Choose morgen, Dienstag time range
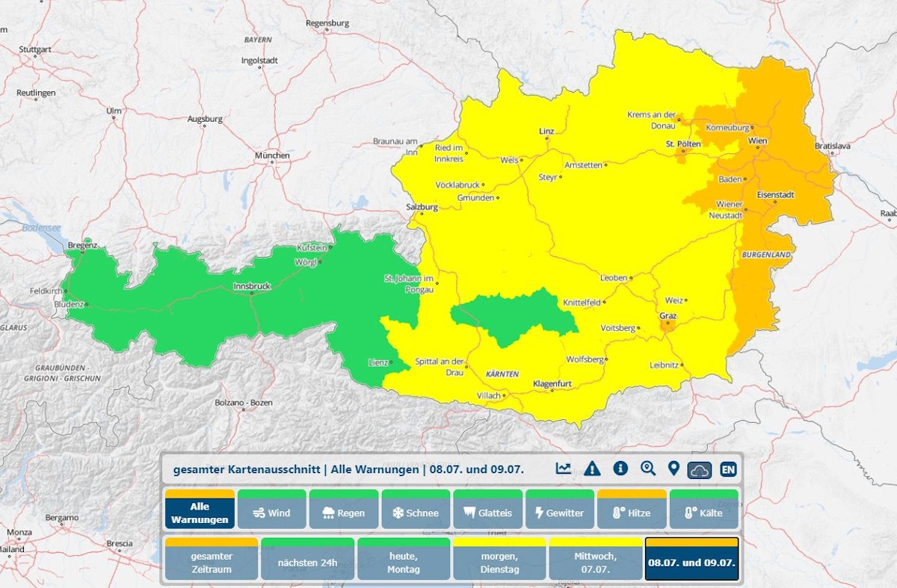 click(x=499, y=559)
